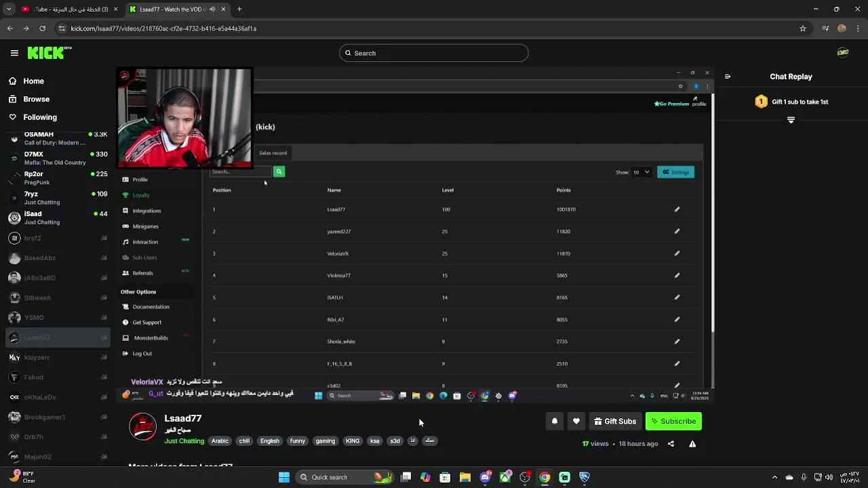Click the Kick search field

pos(434,53)
